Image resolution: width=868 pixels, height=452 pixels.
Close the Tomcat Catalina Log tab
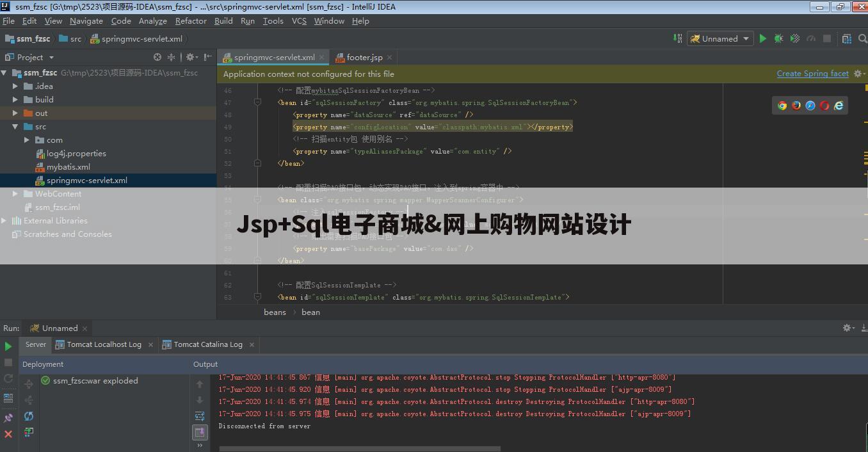click(252, 344)
